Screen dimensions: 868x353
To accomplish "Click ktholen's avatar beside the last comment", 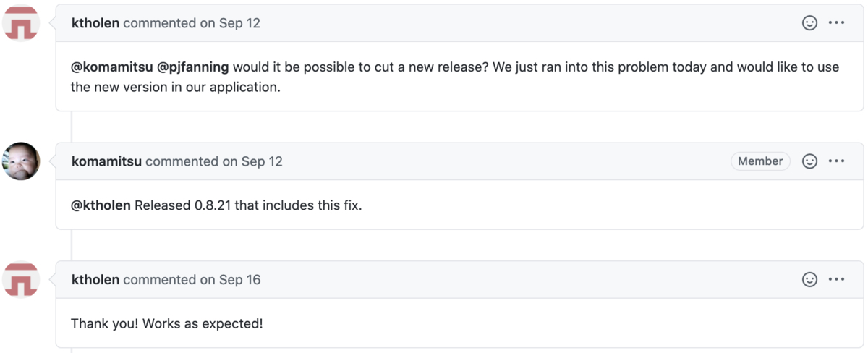I will (x=21, y=280).
